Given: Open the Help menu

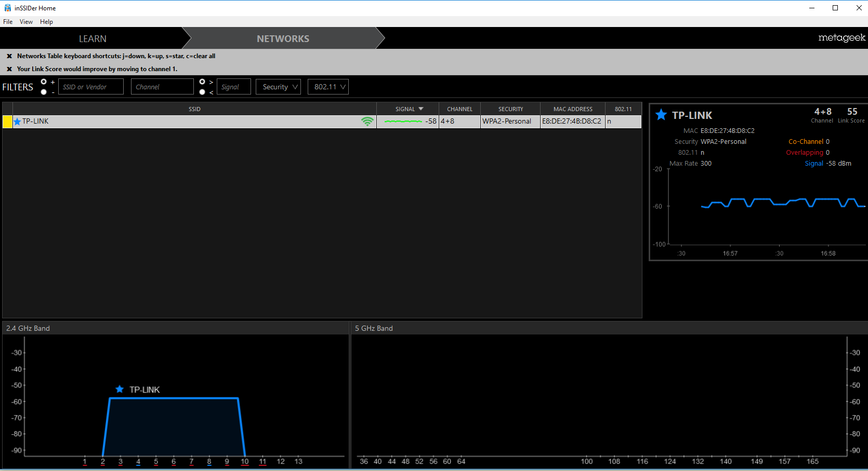Looking at the screenshot, I should tap(46, 22).
